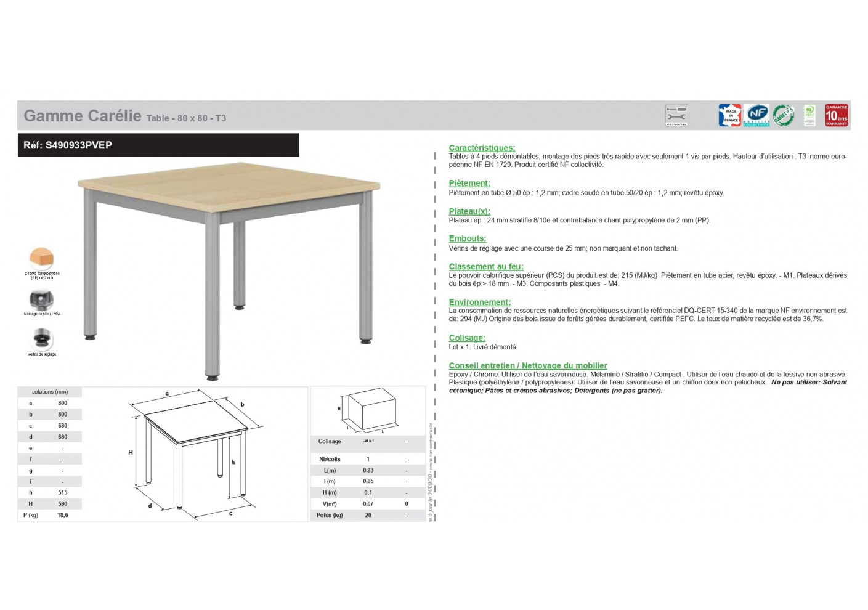Click the 'Lot x 1. Livré démonté.' text

(x=484, y=348)
